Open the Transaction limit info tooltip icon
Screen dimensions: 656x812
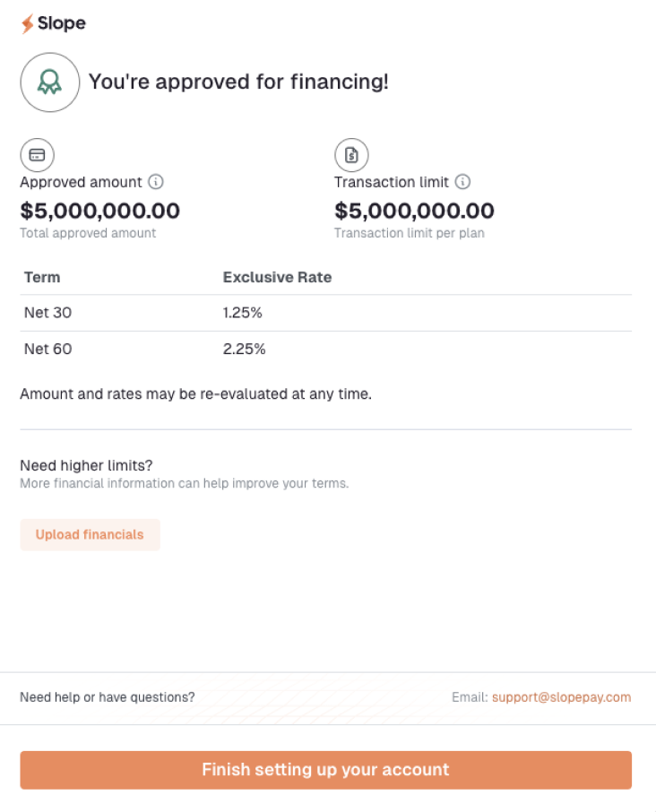pyautogui.click(x=462, y=182)
